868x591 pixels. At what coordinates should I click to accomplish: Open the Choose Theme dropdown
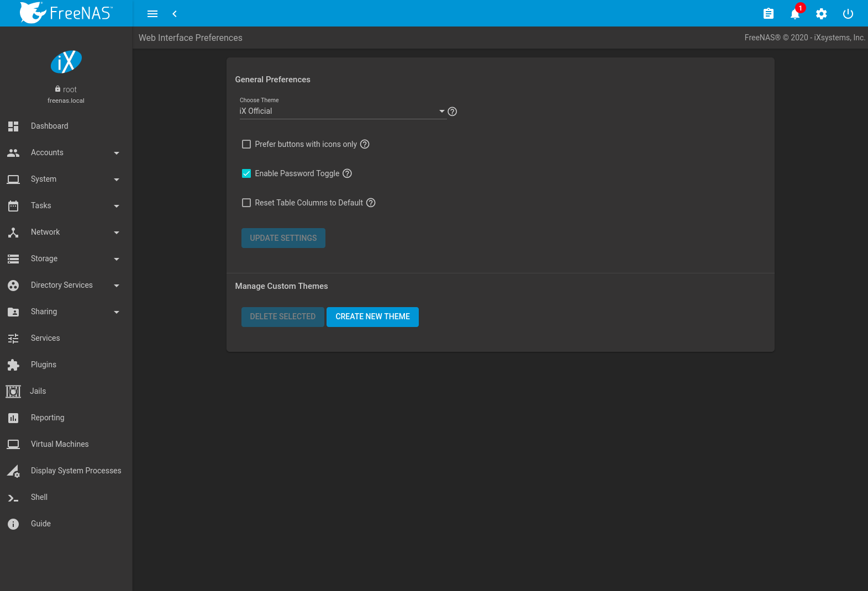tap(342, 111)
